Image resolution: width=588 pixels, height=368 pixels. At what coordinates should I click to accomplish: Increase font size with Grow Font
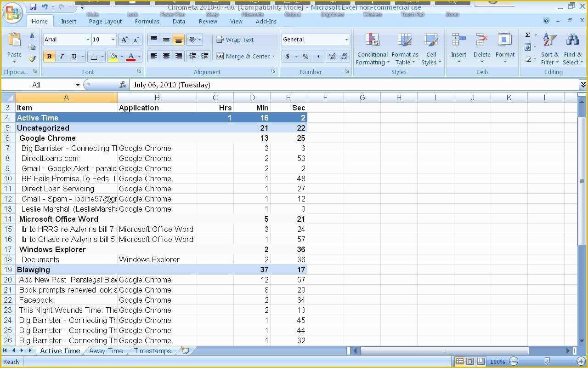[x=124, y=40]
